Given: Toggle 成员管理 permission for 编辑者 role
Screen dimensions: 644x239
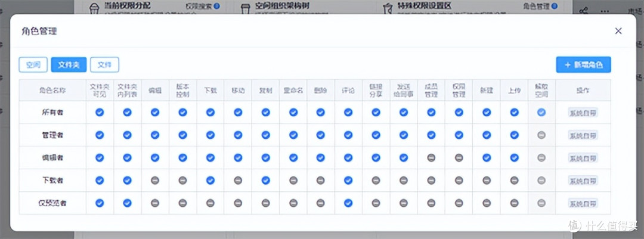Looking at the screenshot, I should tap(431, 158).
